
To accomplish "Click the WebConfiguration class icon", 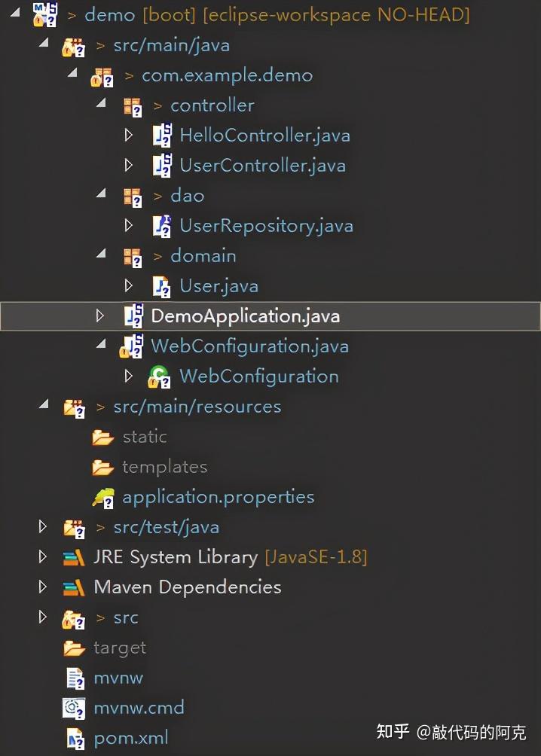I will click(x=159, y=376).
